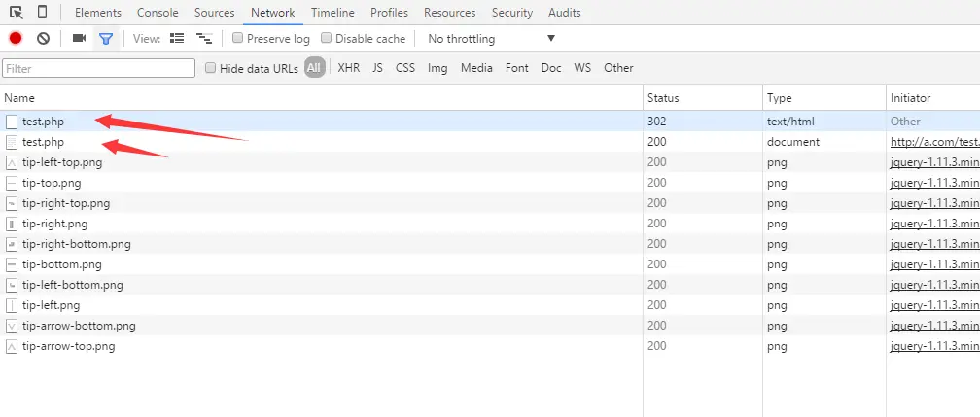
Task: Sort by the Initiator column header
Action: pos(933,98)
